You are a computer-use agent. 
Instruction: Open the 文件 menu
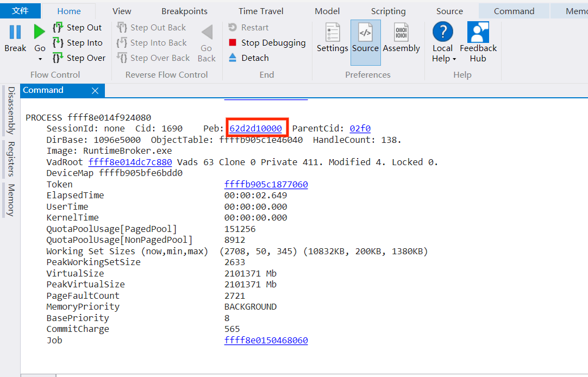click(x=20, y=11)
